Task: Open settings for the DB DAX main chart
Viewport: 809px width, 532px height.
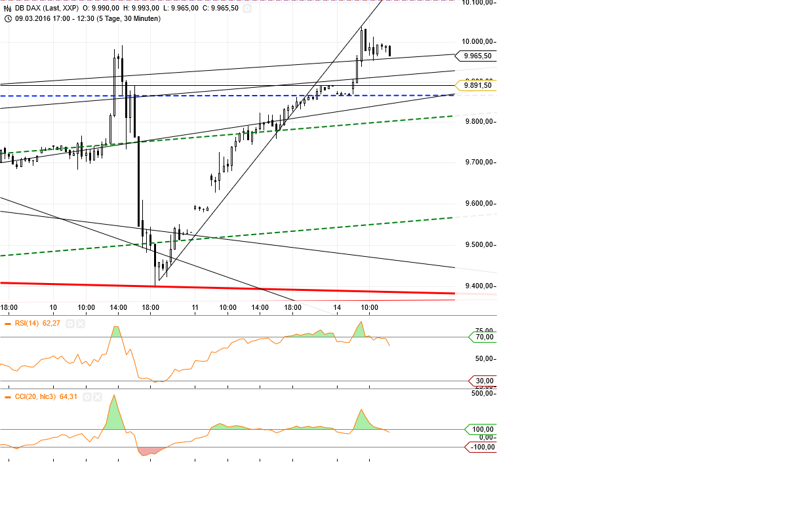Action: [247, 9]
